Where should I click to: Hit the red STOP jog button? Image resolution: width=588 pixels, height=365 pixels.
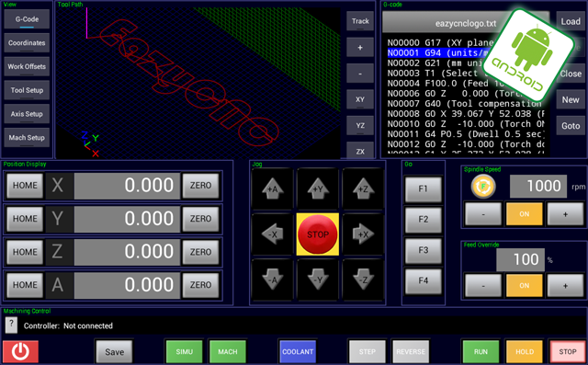coord(318,234)
